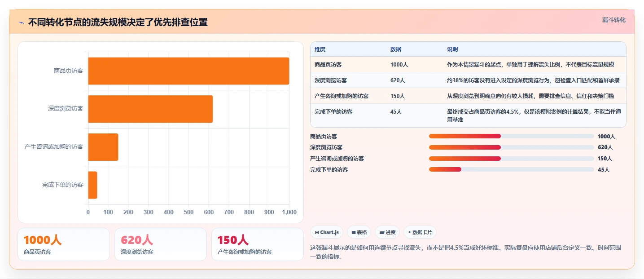Click the 完成下单的访客 progress row label
Image resolution: width=644 pixels, height=279 pixels.
329,170
